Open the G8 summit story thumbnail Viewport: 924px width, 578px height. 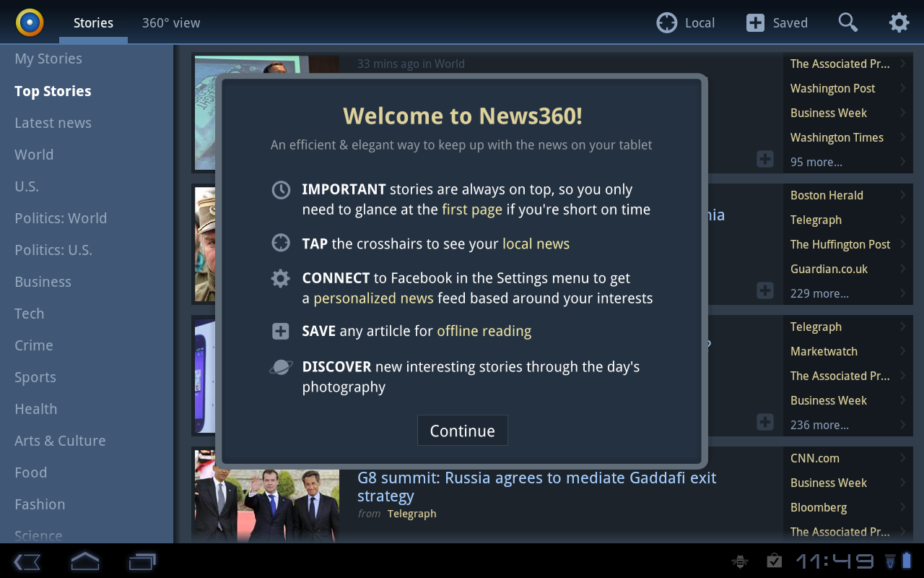[x=267, y=496]
